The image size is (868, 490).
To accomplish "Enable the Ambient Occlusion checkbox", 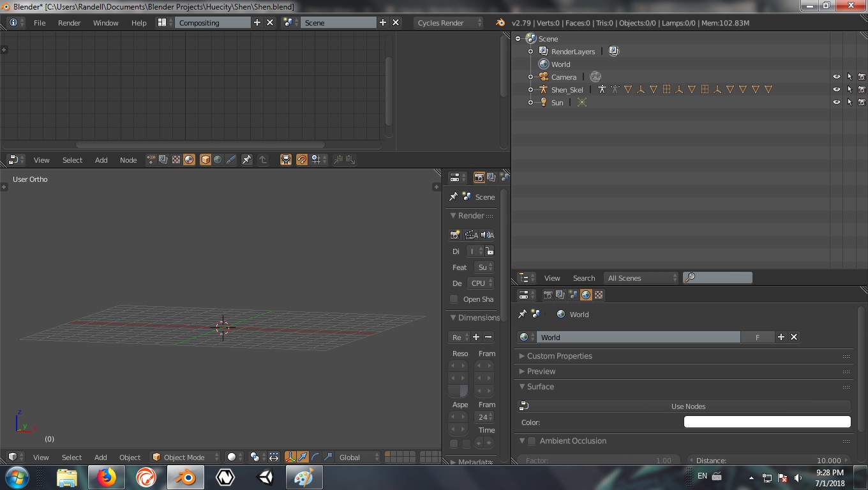I will [x=532, y=441].
